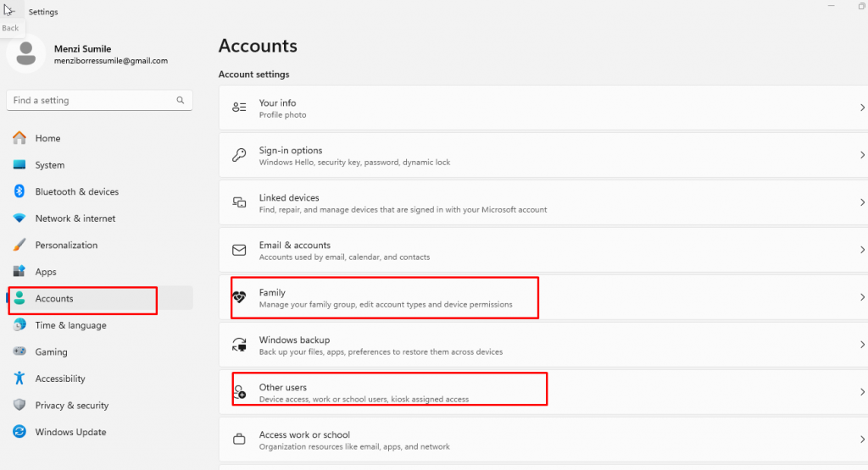Click the menziborressumile@gmail.com email text
Viewport: 868px width, 470px height.
(x=111, y=61)
